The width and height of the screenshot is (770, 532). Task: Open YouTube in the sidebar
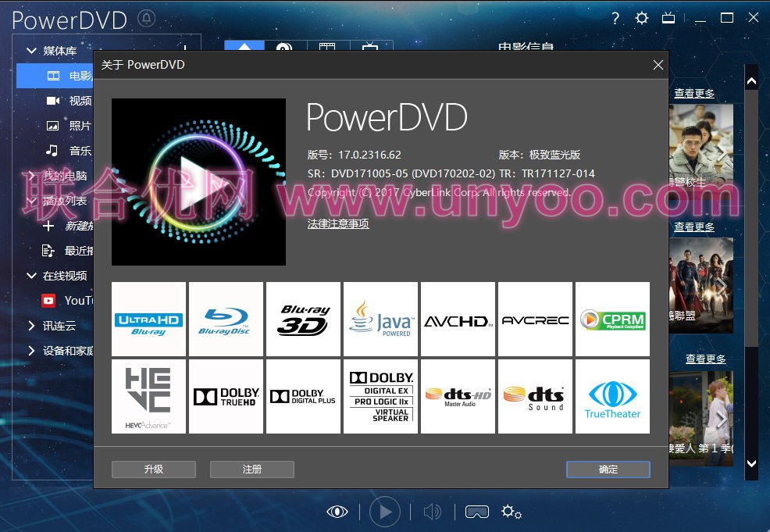(x=68, y=301)
